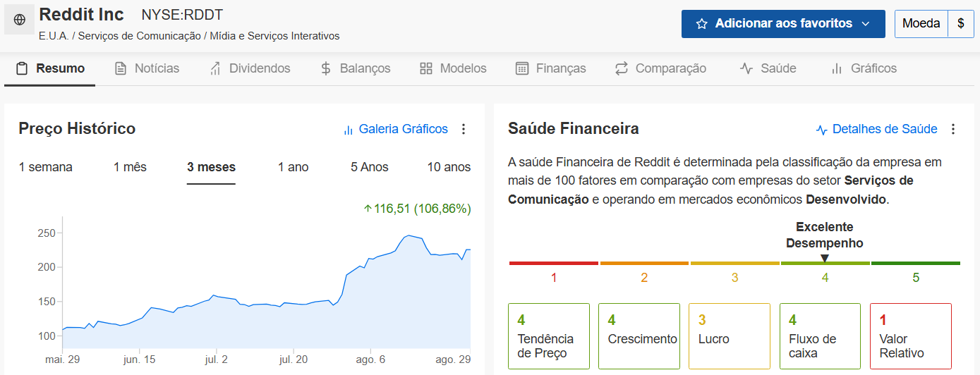
Task: Click the price chart peak near 250
Action: coord(409,235)
